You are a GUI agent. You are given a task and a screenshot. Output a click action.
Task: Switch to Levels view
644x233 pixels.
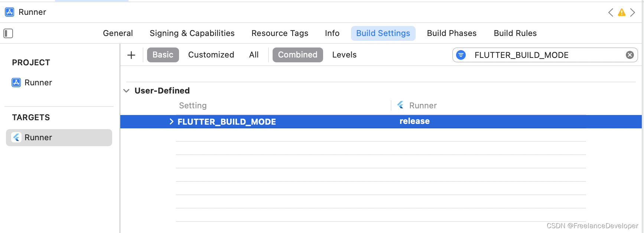(344, 55)
